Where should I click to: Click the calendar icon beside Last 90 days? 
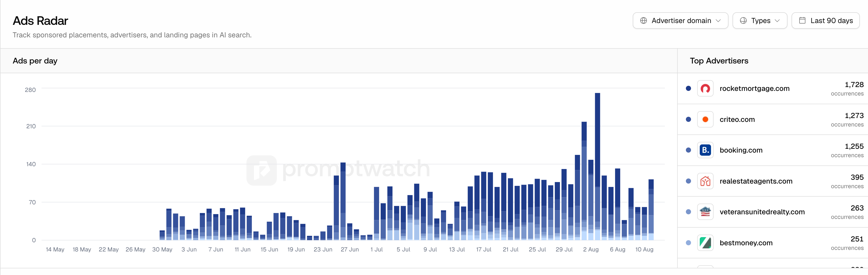(802, 20)
